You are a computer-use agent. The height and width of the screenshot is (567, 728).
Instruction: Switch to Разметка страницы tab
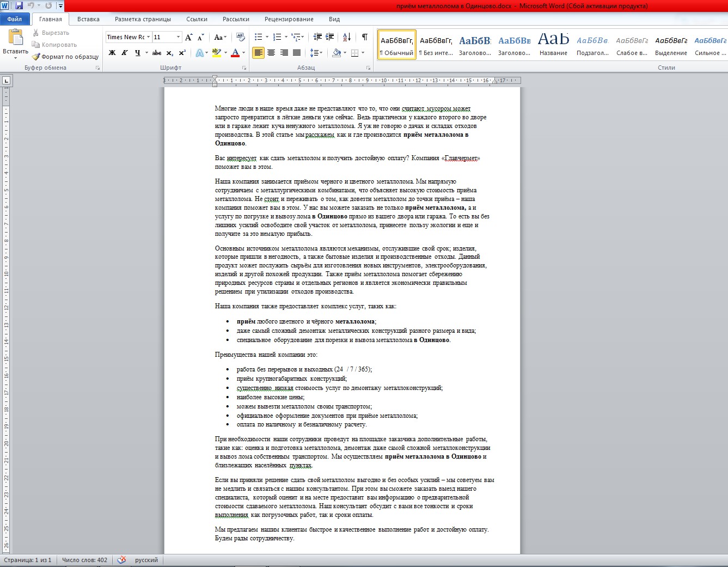point(143,19)
